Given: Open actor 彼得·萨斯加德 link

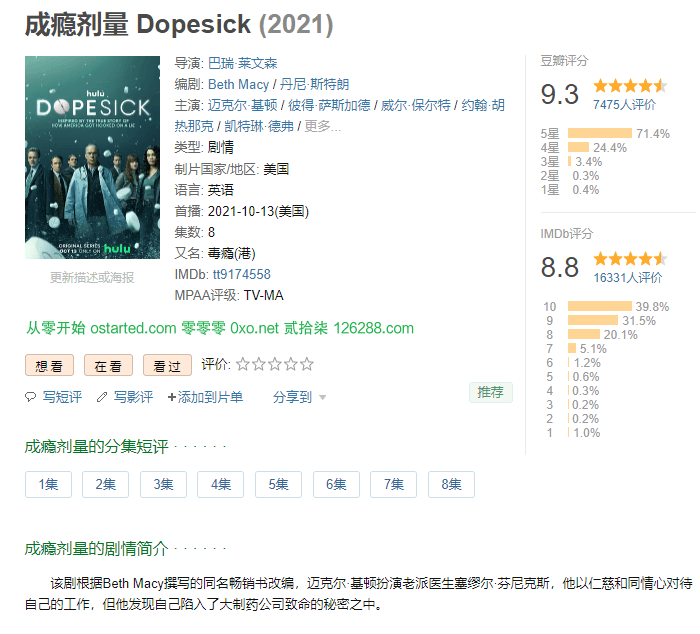Looking at the screenshot, I should coord(329,105).
